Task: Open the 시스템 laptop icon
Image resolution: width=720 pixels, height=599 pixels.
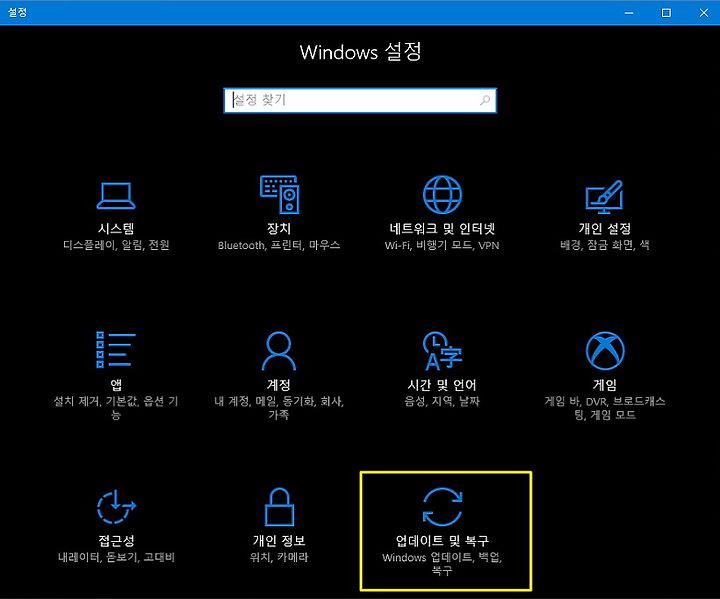Action: (x=116, y=195)
